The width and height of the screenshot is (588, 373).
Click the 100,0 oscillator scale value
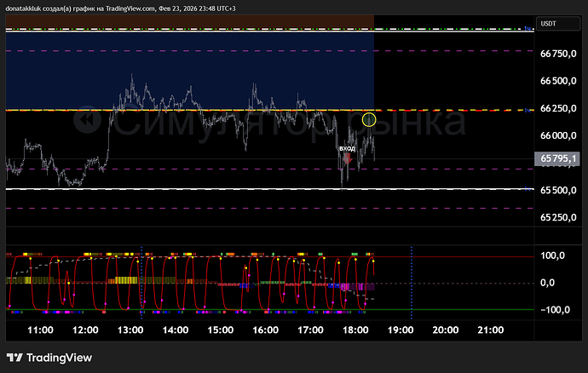coord(552,255)
